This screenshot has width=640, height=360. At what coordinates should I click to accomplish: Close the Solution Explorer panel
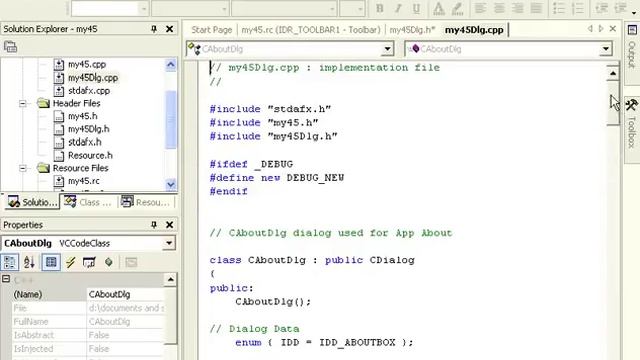coord(169,29)
